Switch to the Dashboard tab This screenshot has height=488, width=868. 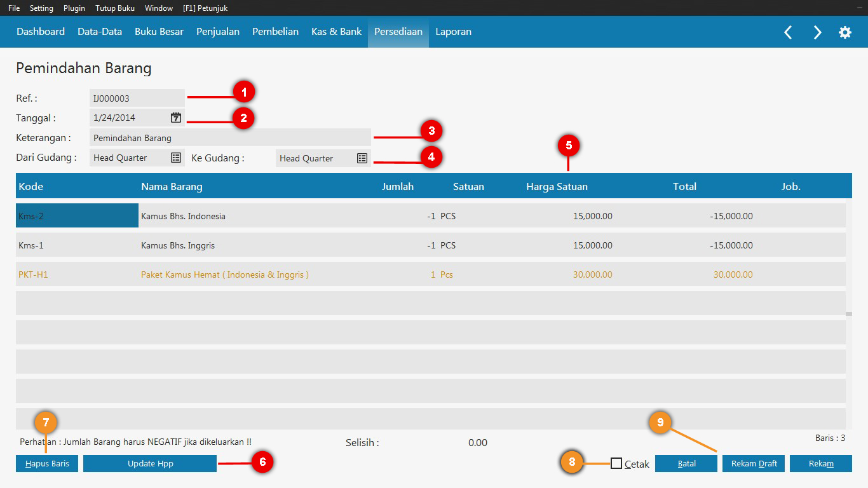pos(41,32)
